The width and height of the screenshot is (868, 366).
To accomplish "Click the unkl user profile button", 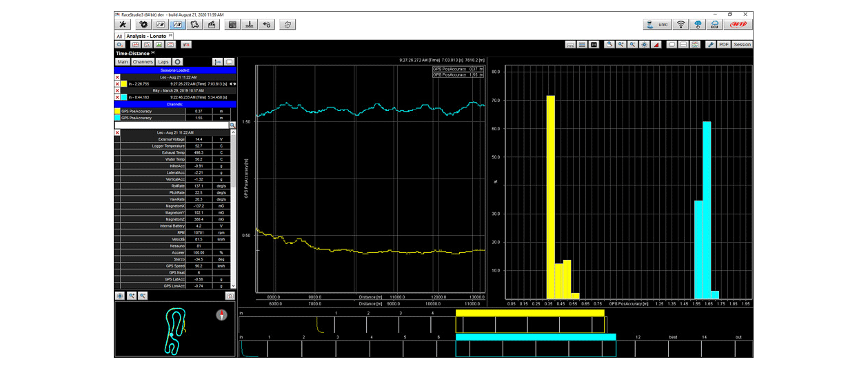I will 658,25.
